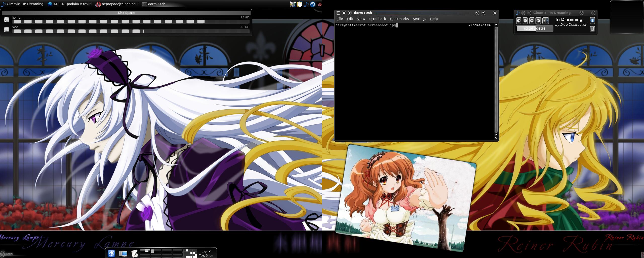644x258 pixels.
Task: Switch to KDE 4 browser taskbar entry
Action: click(x=70, y=4)
